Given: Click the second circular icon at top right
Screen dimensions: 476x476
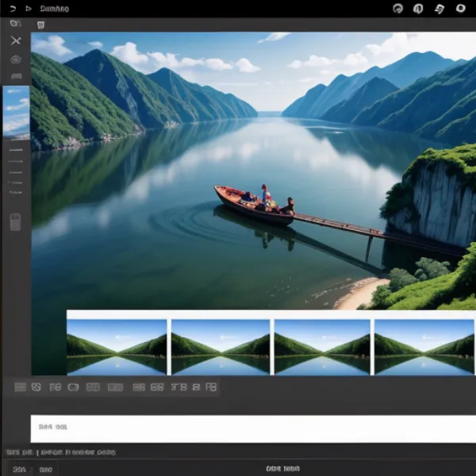Looking at the screenshot, I should coord(419,9).
